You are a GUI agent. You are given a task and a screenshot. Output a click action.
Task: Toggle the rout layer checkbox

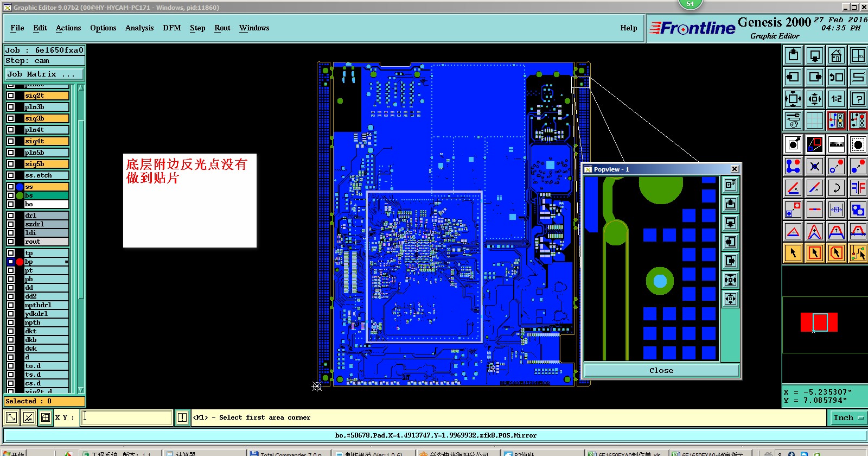tap(11, 242)
